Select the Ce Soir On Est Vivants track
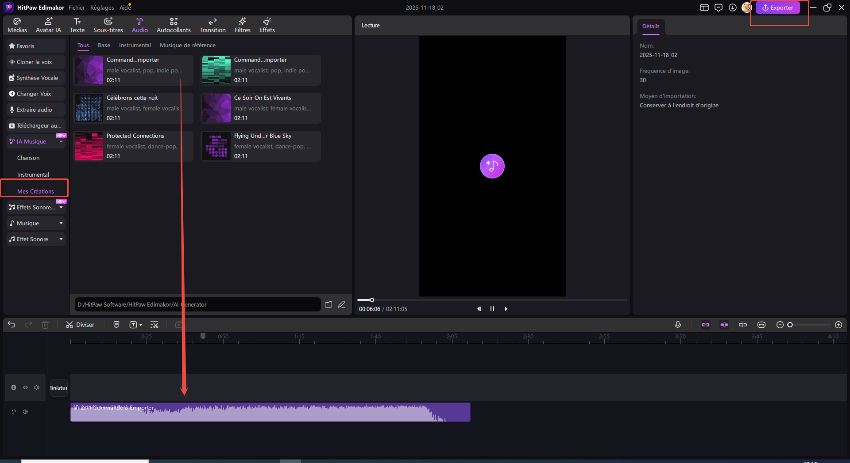Screen dimensions: 850x463 tap(261, 108)
